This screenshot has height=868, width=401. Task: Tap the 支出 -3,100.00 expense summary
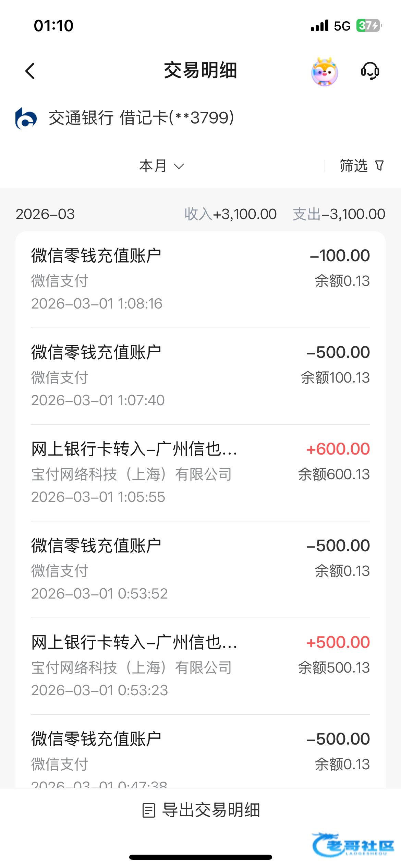coord(339,214)
